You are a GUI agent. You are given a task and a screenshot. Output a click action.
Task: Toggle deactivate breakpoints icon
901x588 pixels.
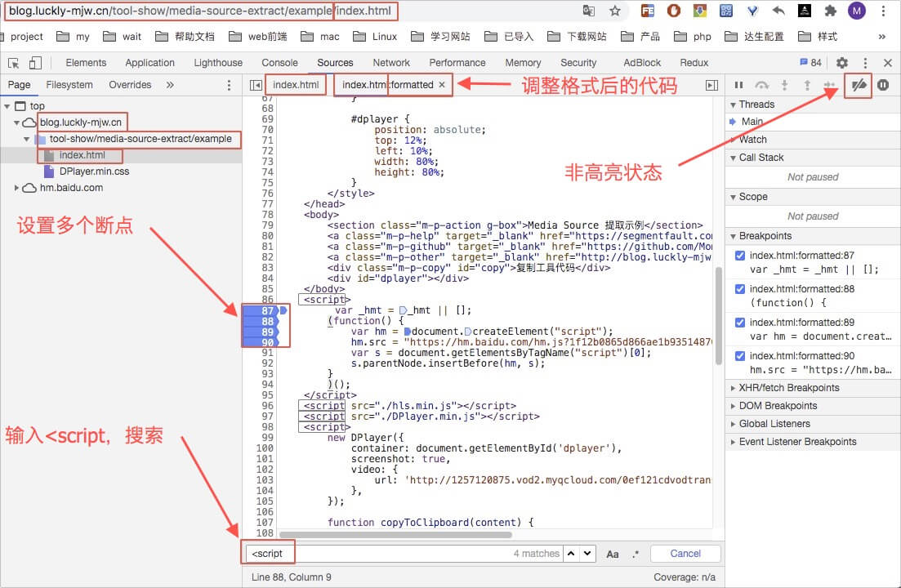[x=859, y=85]
